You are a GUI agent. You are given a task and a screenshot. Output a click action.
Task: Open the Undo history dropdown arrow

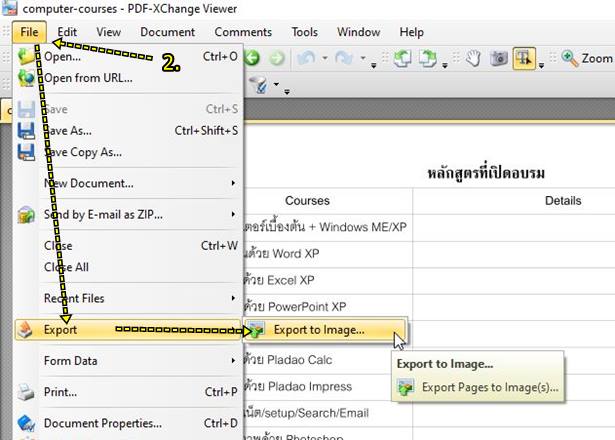[325, 58]
